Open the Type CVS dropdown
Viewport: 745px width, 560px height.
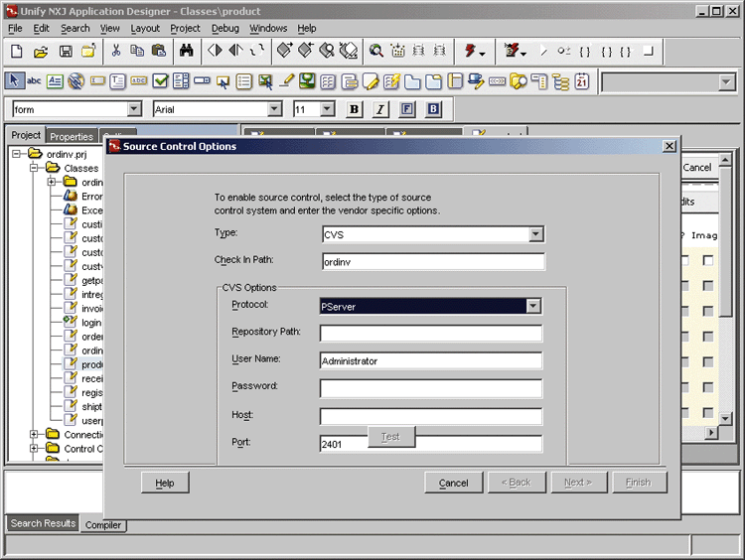pos(536,233)
